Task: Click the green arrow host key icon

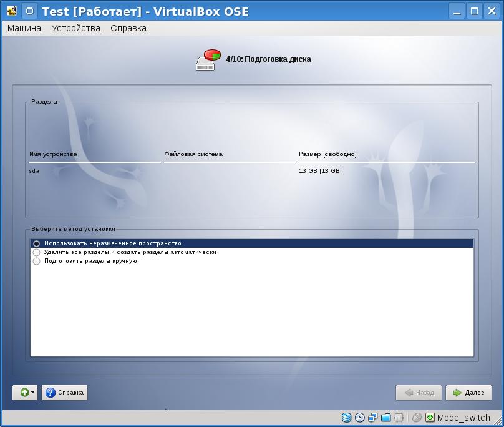Action: pos(430,418)
